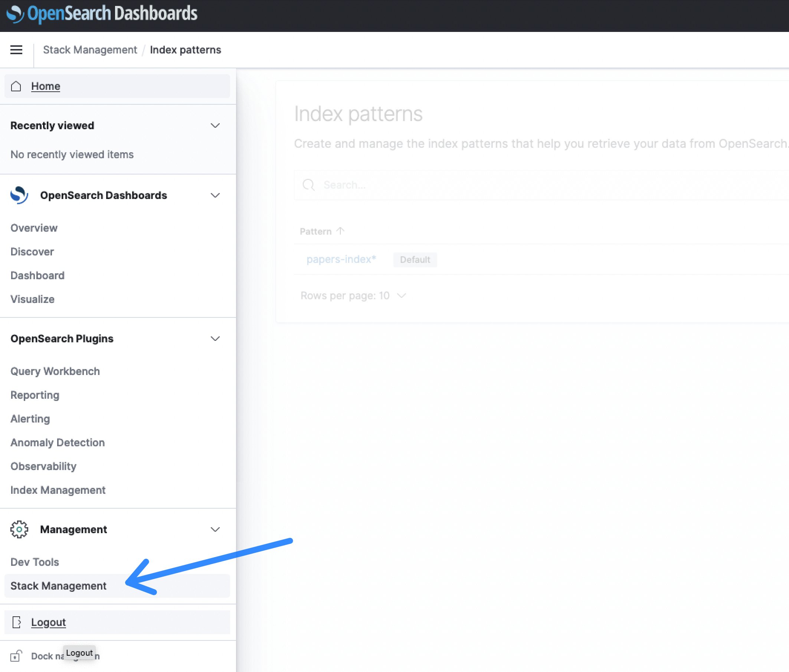Screen dimensions: 789x672
Task: Navigate to Query Workbench plugin
Action: pos(55,371)
